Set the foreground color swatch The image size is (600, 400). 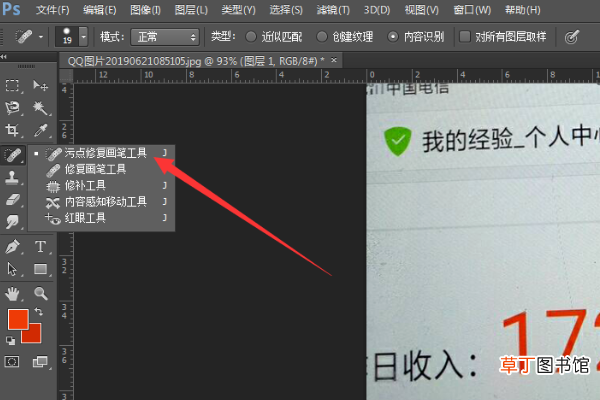(18, 319)
